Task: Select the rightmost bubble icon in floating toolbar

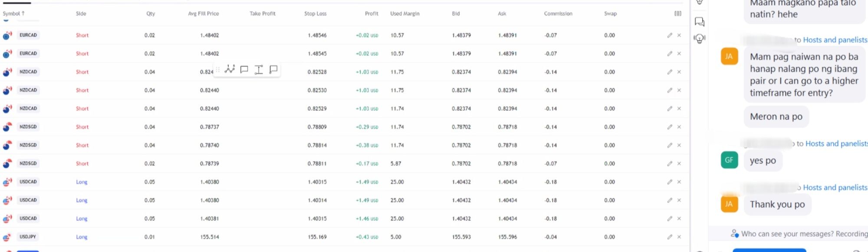Action: [273, 70]
